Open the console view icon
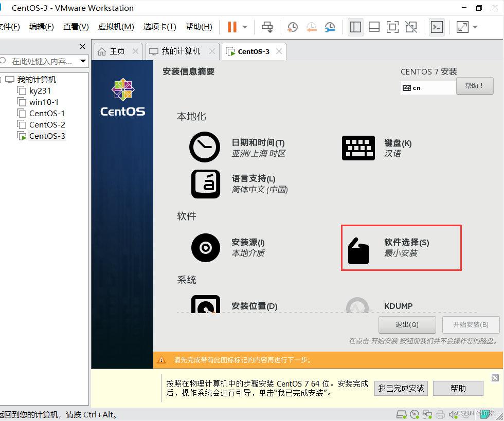This screenshot has height=421, width=504. (x=437, y=27)
